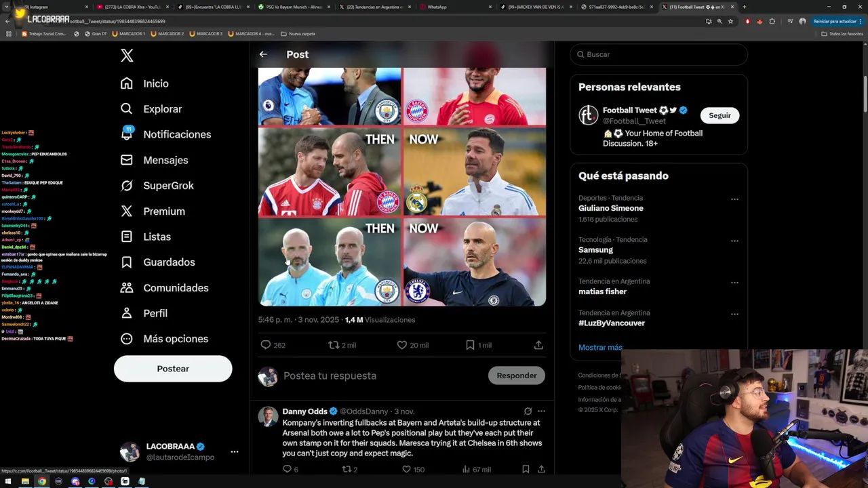Click bookmark star in address bar
This screenshot has height=488, width=868.
click(x=730, y=21)
